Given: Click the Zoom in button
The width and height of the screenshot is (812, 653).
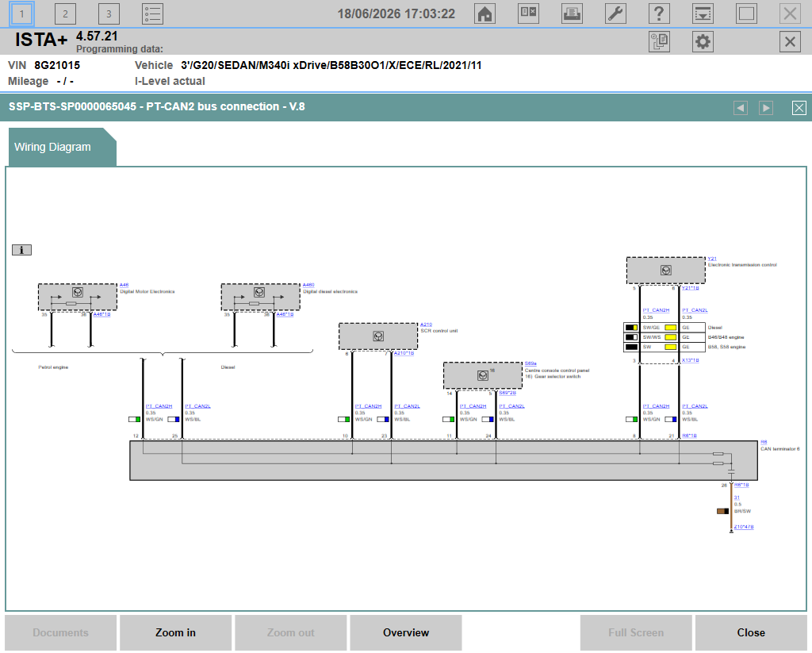Looking at the screenshot, I should point(175,632).
